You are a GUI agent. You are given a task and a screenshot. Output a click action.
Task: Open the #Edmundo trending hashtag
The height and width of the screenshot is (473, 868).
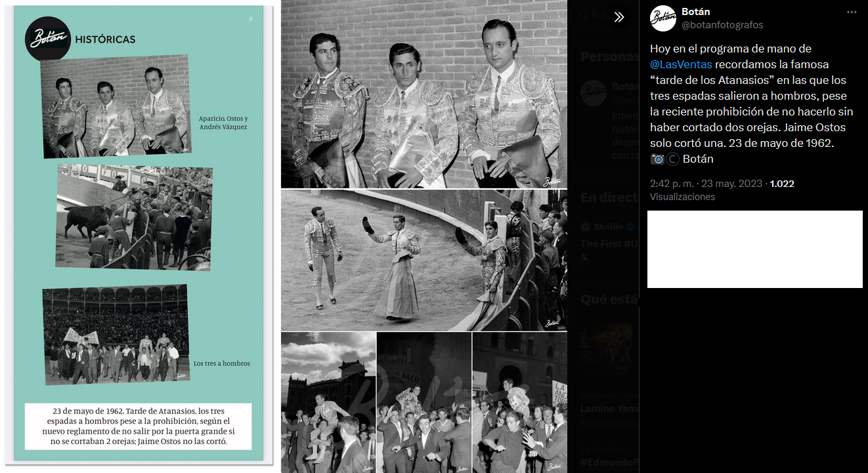click(608, 462)
